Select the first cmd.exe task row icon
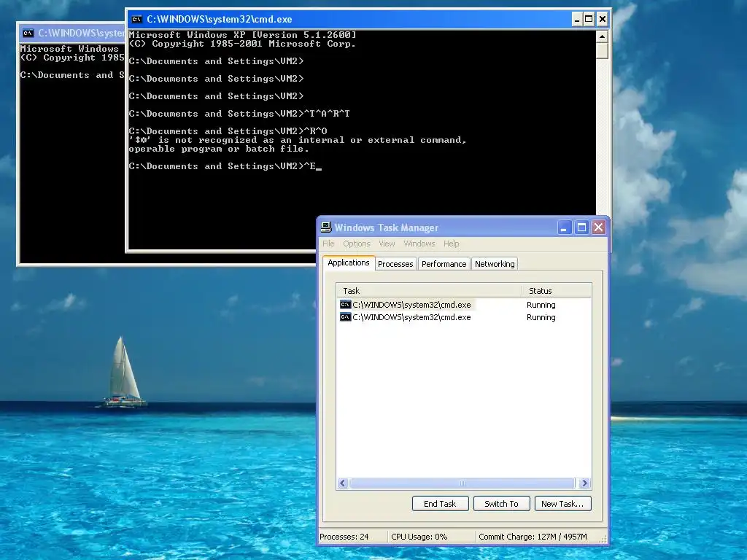The width and height of the screenshot is (747, 560). [345, 304]
